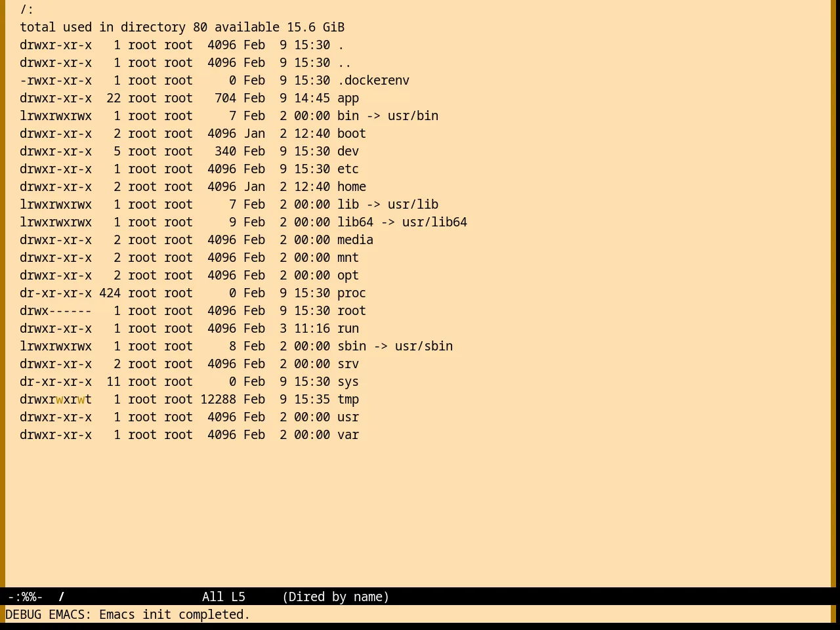Select the media directory
This screenshot has height=630, width=840.
coord(355,240)
